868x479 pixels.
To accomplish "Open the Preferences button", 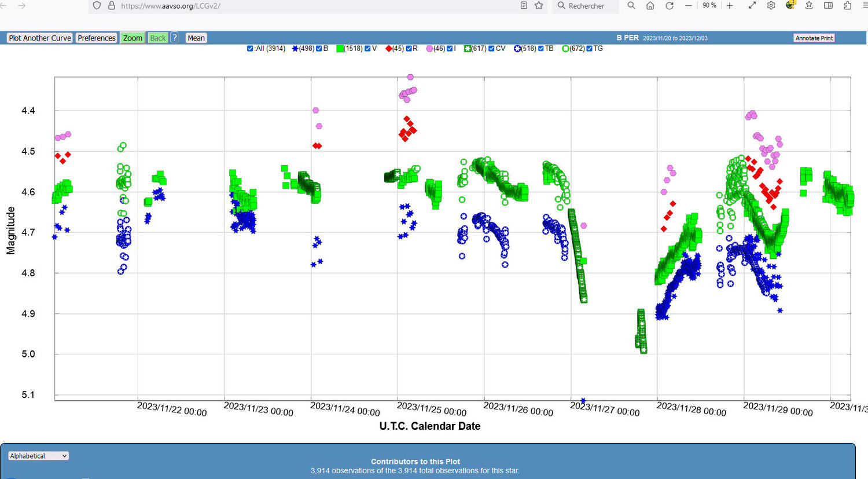I will (97, 38).
